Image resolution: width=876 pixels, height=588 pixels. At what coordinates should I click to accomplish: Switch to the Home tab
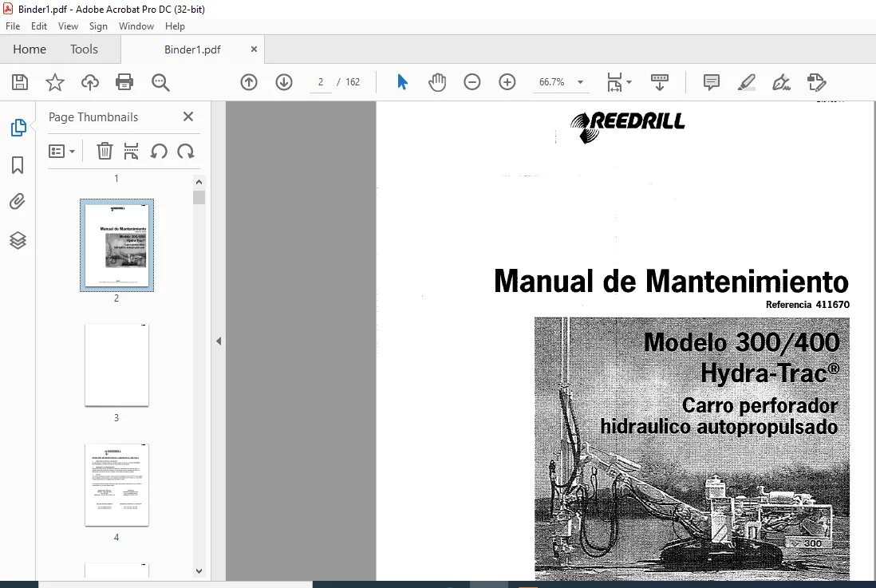pos(30,49)
